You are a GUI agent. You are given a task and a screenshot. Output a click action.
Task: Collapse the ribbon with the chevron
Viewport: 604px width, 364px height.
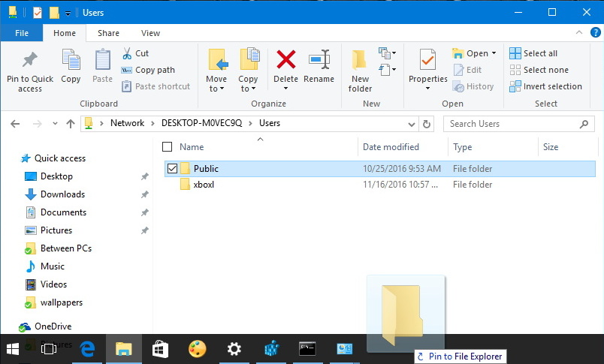[x=579, y=33]
